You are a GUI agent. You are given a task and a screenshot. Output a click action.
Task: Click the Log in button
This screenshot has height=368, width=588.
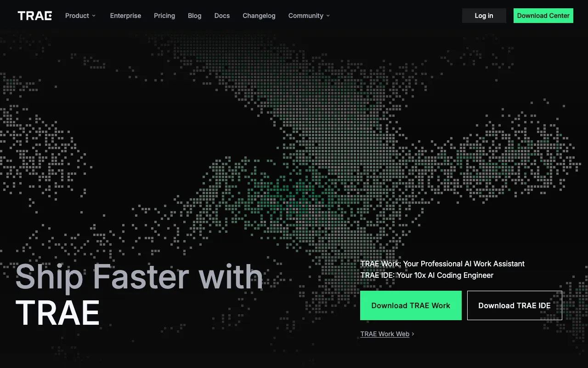pos(484,16)
